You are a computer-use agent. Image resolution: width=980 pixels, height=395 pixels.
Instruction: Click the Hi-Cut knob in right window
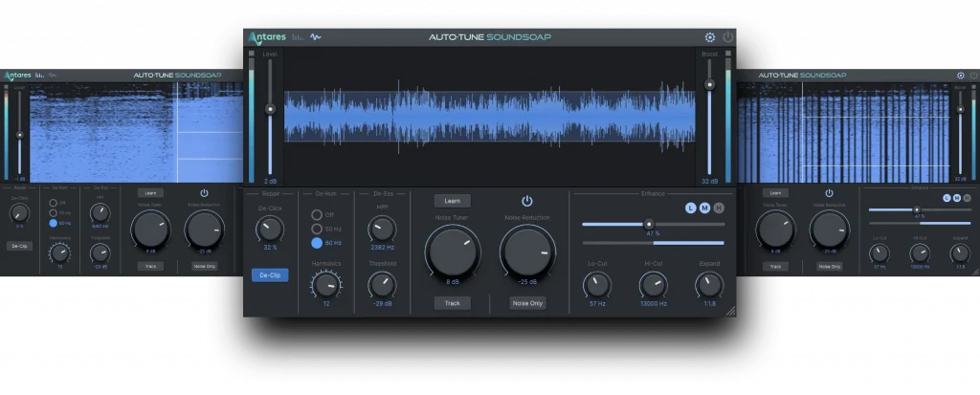(x=920, y=253)
